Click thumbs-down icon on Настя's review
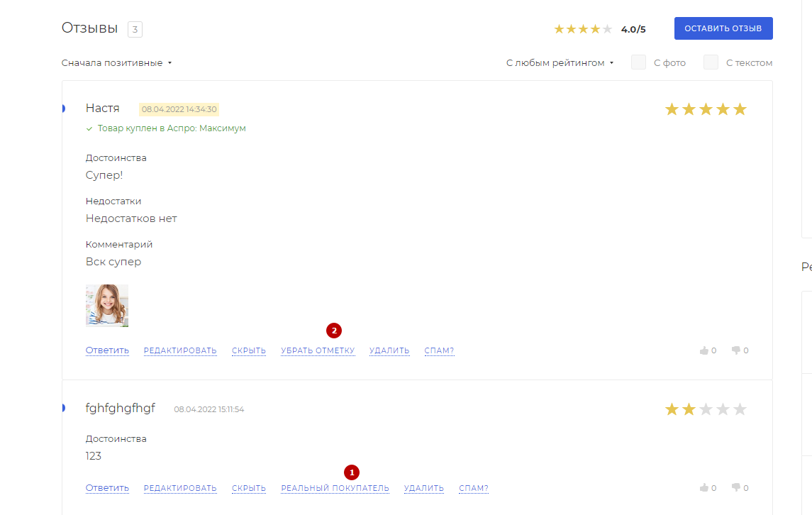 point(736,350)
